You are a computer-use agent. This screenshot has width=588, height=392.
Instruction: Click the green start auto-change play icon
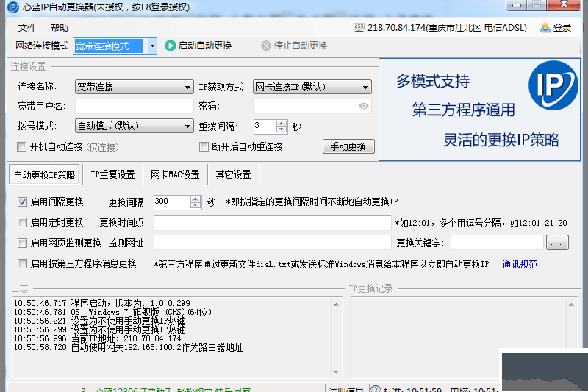tap(171, 46)
